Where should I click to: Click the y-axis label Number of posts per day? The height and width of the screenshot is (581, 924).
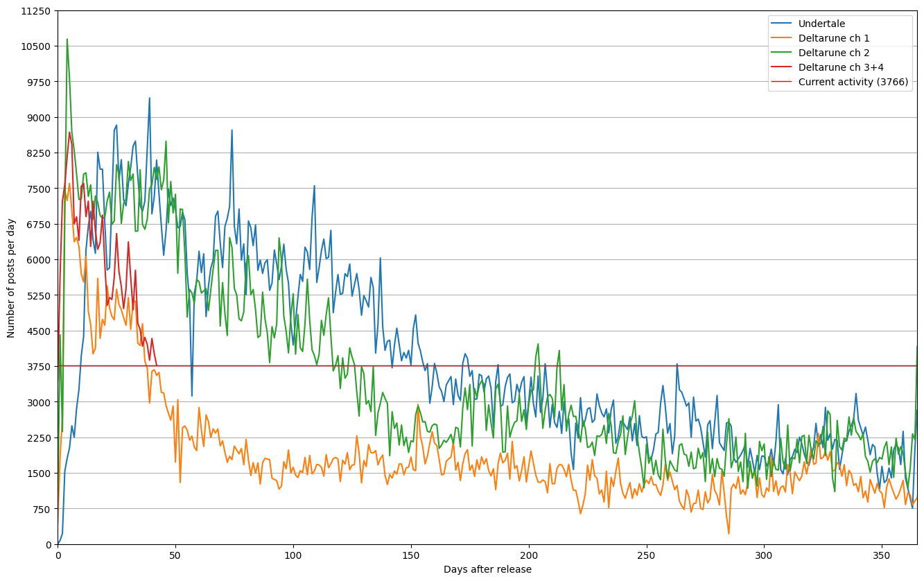(11, 277)
